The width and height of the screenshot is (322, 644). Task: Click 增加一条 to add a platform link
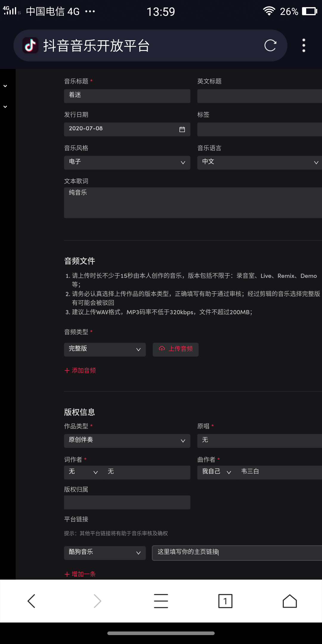pyautogui.click(x=80, y=574)
